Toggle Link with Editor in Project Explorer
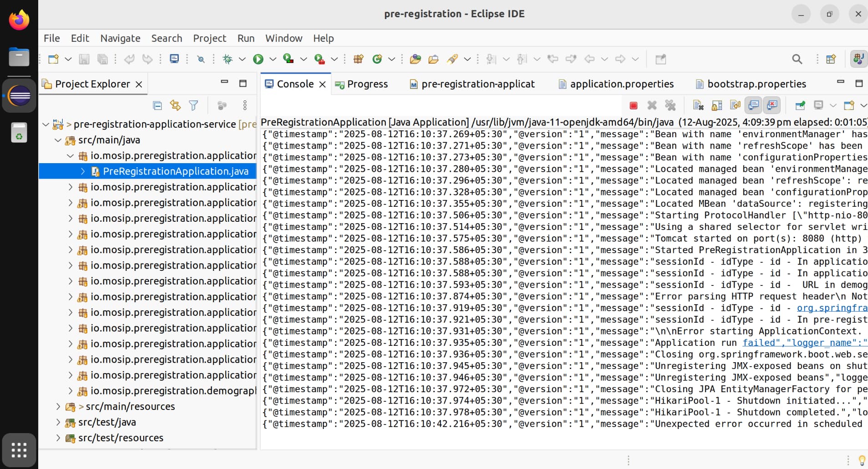 click(x=175, y=106)
